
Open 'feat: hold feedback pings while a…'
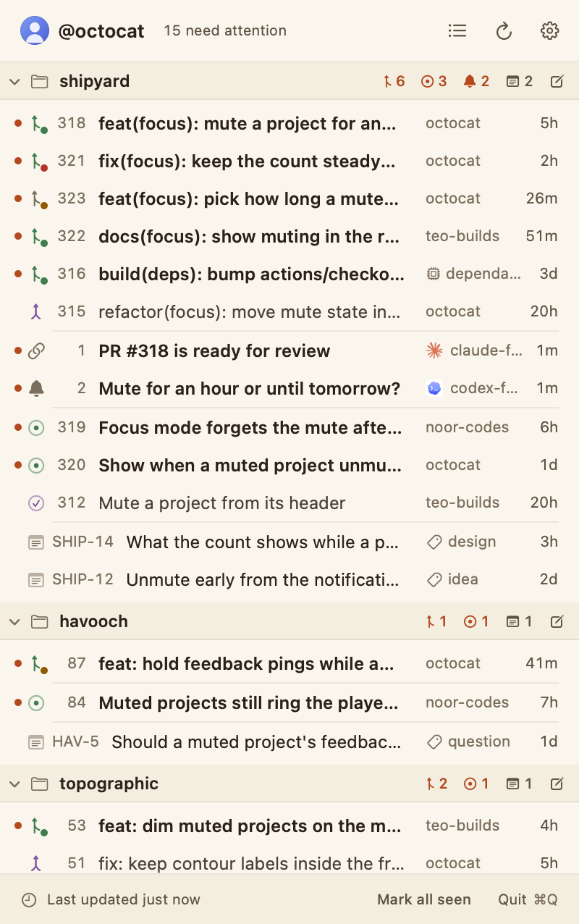coord(246,664)
